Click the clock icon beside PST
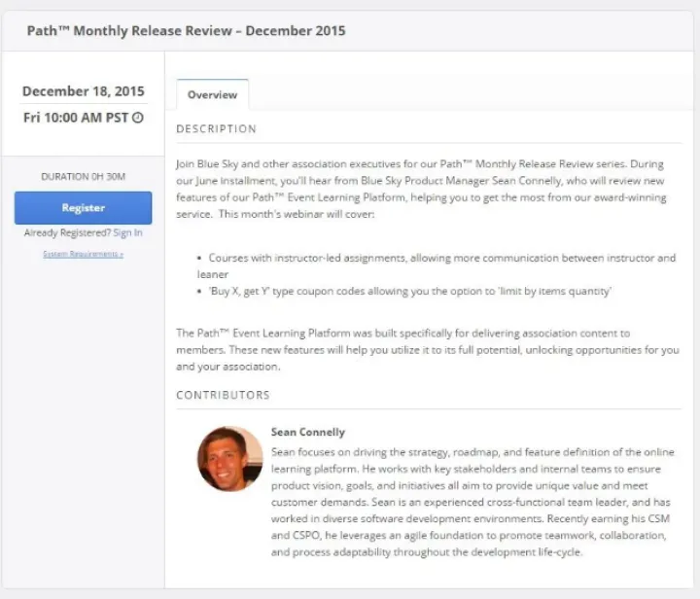700x599 pixels. 138,118
